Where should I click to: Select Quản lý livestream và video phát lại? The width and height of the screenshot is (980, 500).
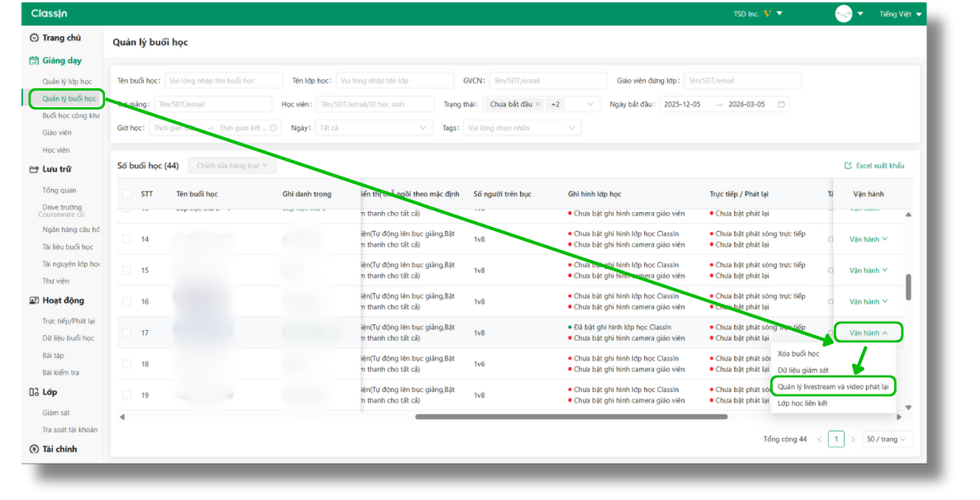coord(833,386)
